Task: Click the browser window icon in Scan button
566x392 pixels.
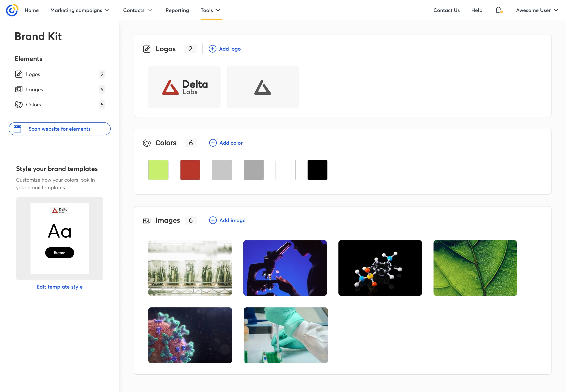Action: (17, 129)
